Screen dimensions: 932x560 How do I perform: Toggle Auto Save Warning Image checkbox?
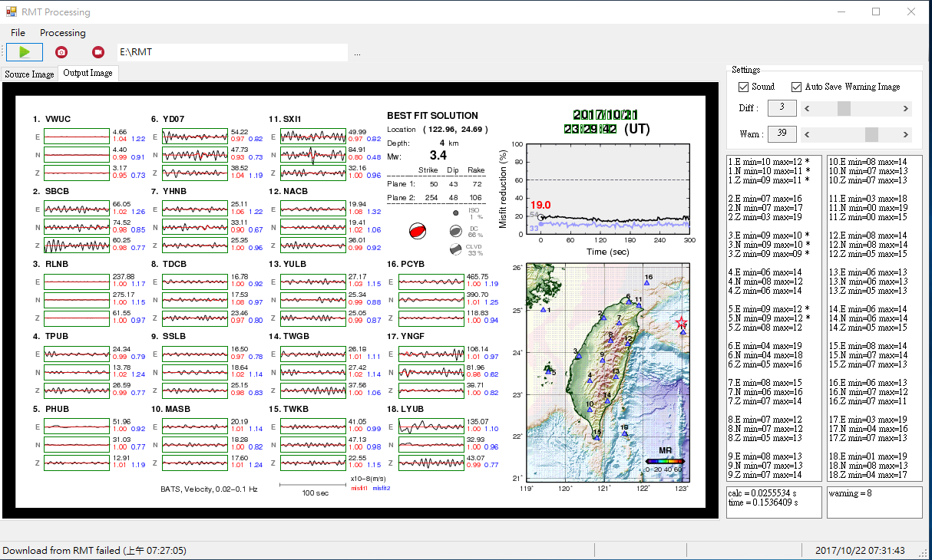(796, 87)
